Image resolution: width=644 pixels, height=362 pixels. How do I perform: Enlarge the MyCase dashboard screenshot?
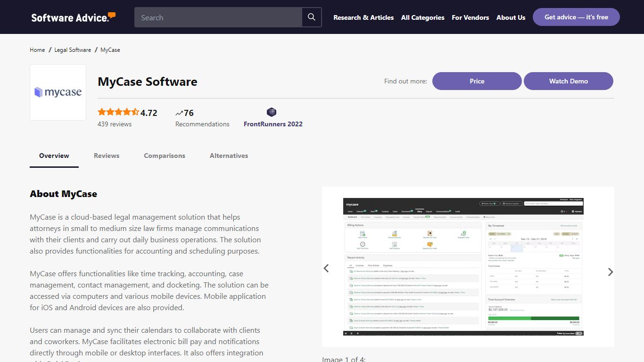click(x=463, y=267)
